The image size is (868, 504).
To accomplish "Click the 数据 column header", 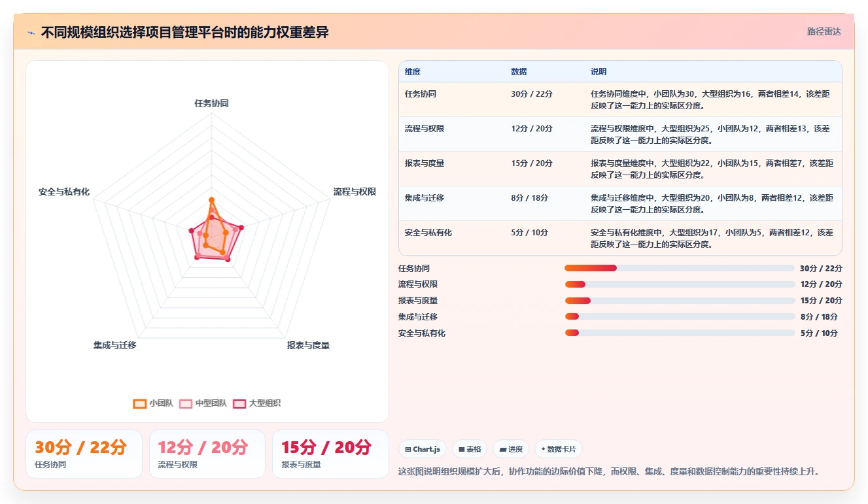I will [x=519, y=72].
